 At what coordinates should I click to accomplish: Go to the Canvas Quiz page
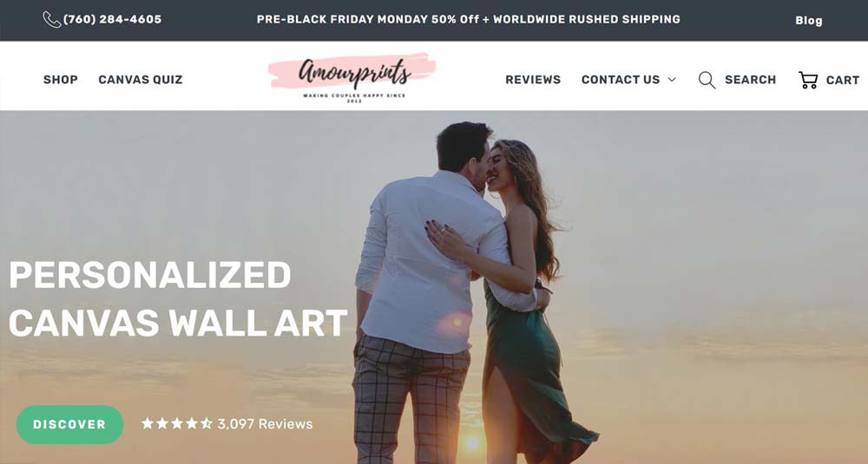(140, 80)
